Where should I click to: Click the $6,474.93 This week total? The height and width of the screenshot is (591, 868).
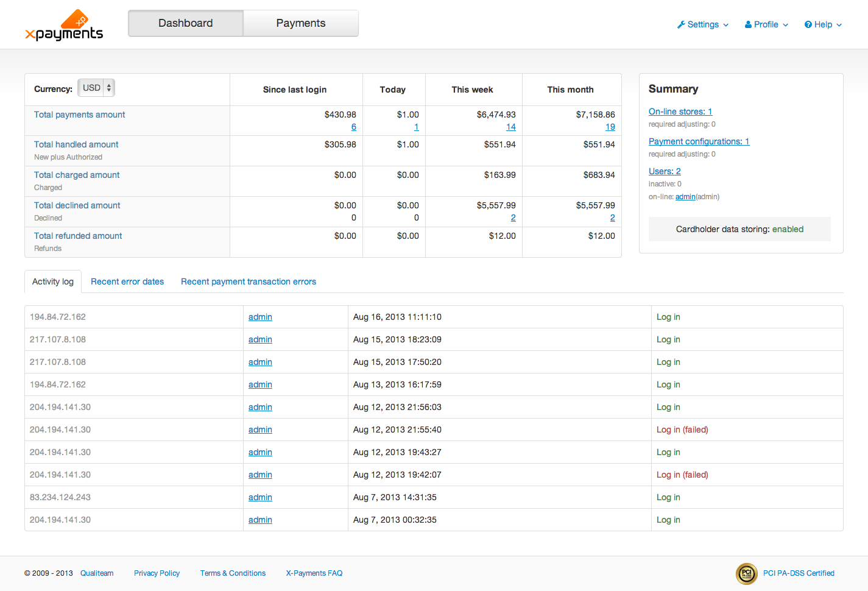(496, 115)
